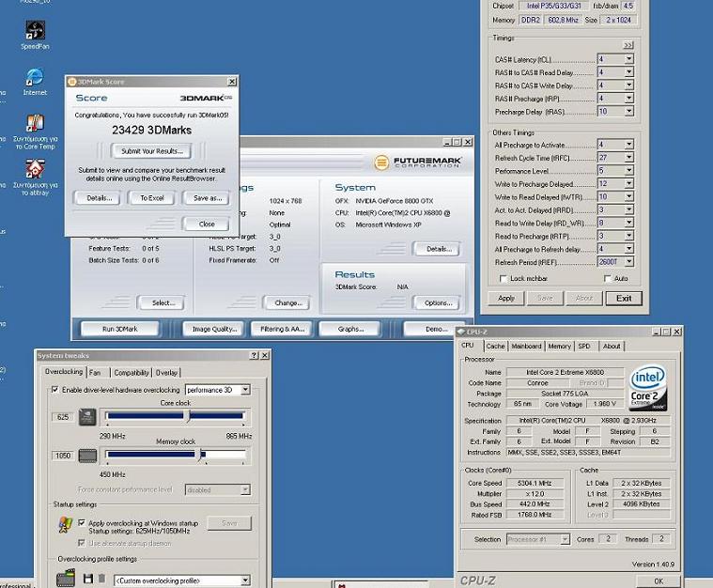Click the overclocking profile video card icon

pyautogui.click(x=66, y=579)
